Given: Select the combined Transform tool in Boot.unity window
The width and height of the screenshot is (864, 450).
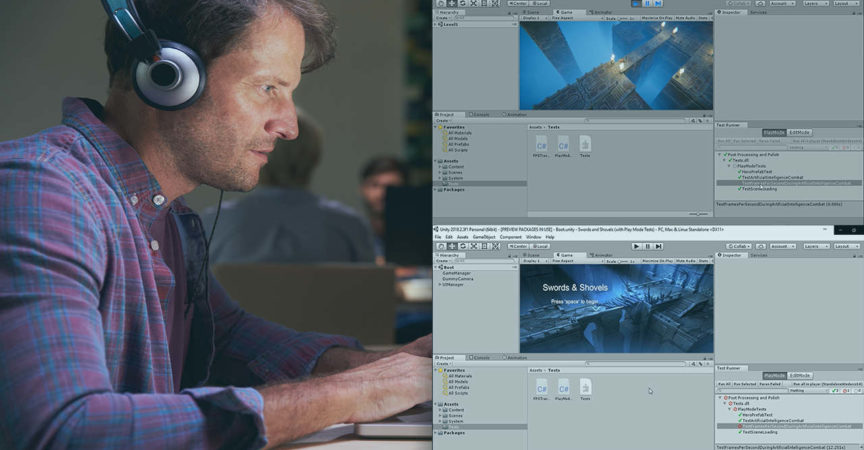Looking at the screenshot, I should pyautogui.click(x=495, y=246).
